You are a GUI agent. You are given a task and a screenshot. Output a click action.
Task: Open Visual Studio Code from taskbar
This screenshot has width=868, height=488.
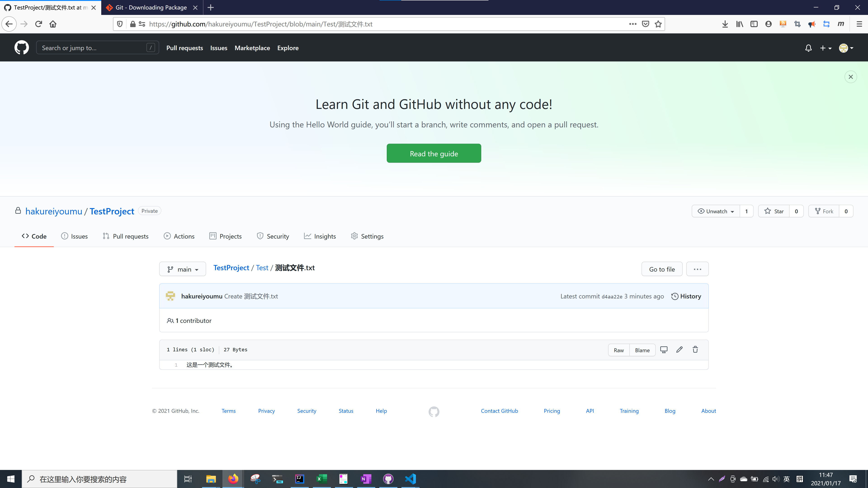pyautogui.click(x=410, y=479)
